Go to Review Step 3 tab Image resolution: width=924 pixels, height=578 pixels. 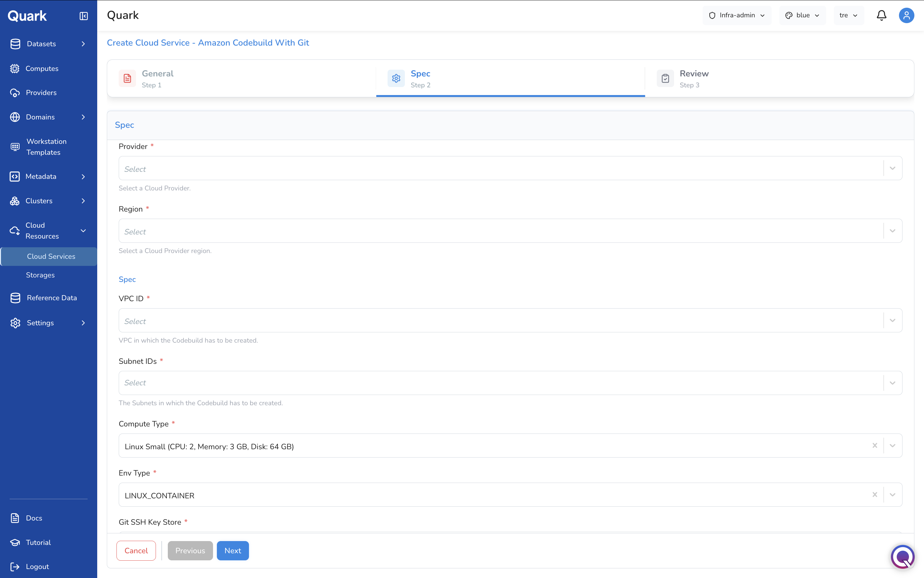point(779,78)
